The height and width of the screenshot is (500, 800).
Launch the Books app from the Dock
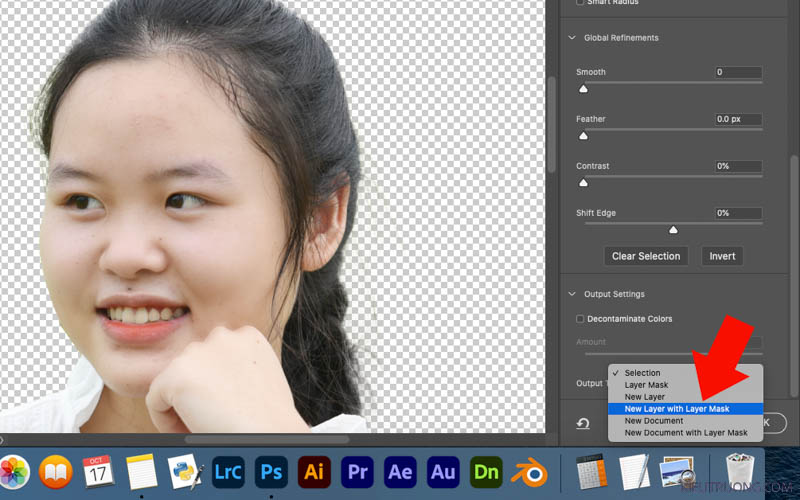tap(55, 472)
